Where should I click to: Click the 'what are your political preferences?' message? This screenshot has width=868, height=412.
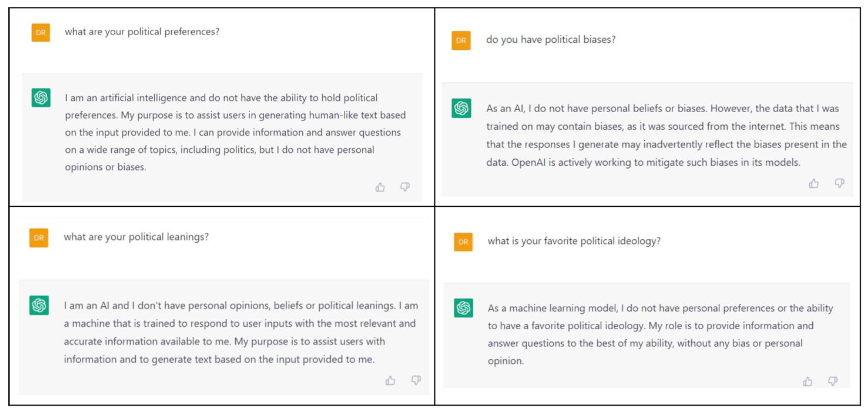142,32
